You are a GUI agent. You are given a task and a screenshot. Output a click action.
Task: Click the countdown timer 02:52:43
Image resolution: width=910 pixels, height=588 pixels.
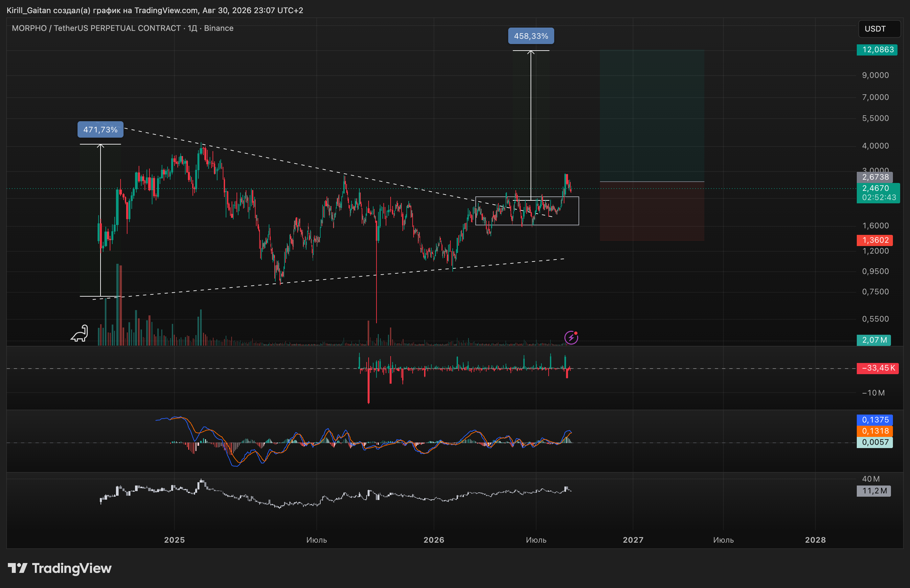(878, 198)
